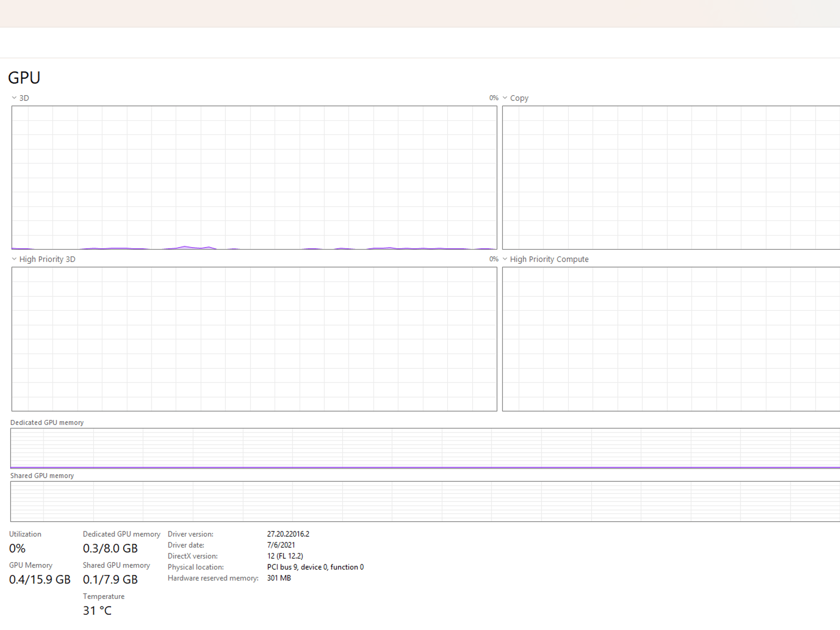The width and height of the screenshot is (840, 630).
Task: Click the High Priority Compute graph area
Action: tap(671, 339)
